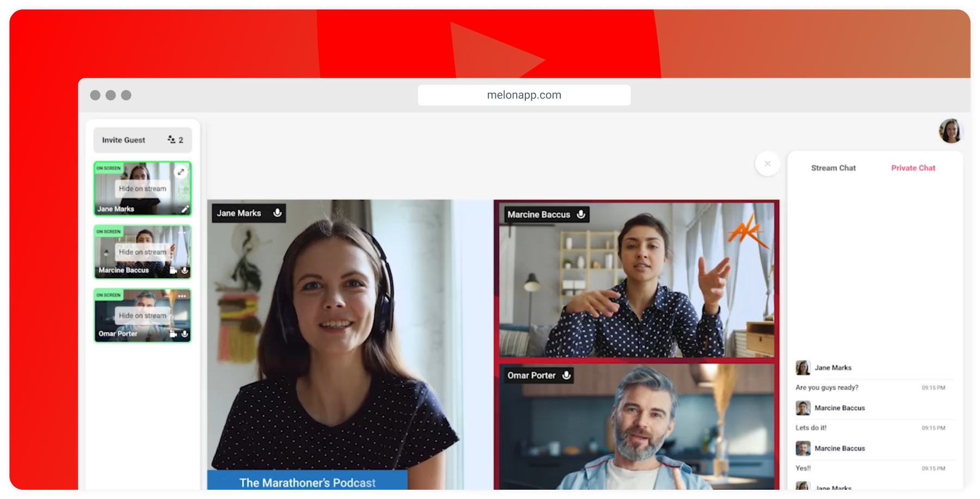Click the first browser window dot

(x=95, y=95)
